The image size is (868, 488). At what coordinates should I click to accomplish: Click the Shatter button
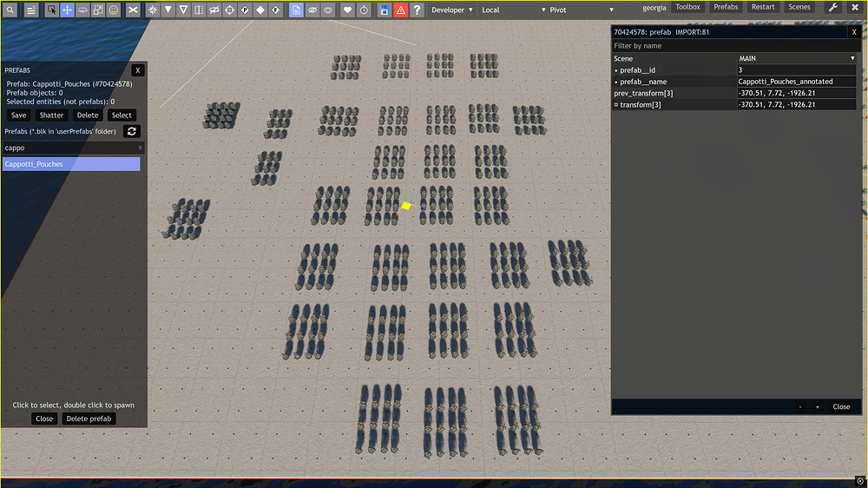click(51, 115)
